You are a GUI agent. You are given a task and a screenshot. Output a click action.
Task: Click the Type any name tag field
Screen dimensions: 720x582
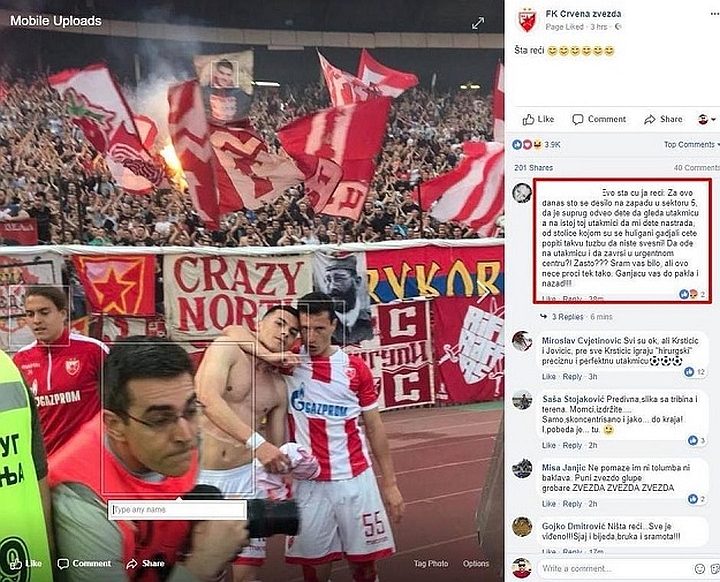click(177, 510)
